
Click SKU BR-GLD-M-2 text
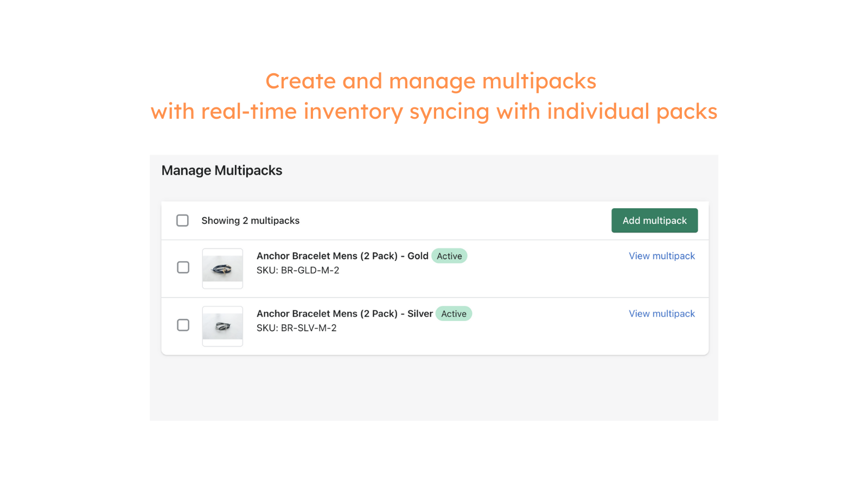coord(298,270)
